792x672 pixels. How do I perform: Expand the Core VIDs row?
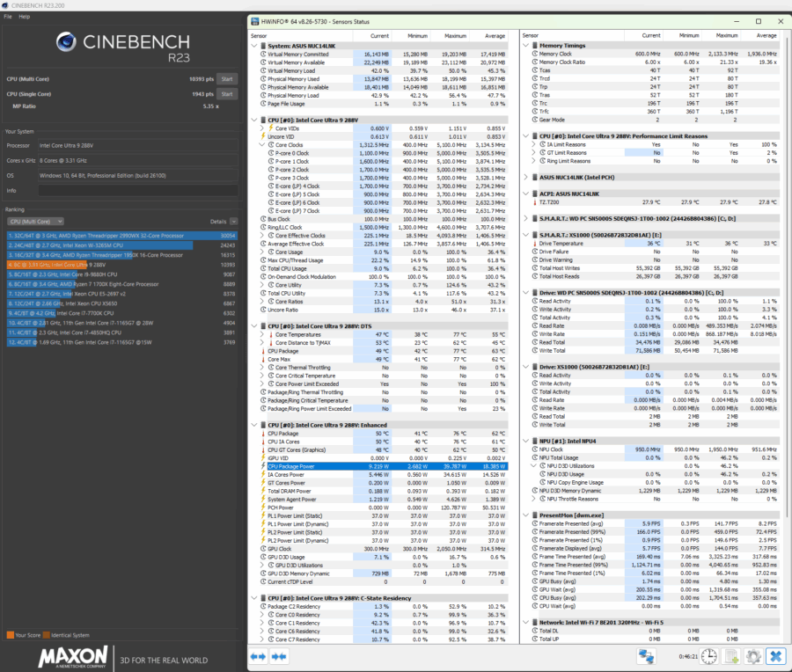(x=261, y=128)
